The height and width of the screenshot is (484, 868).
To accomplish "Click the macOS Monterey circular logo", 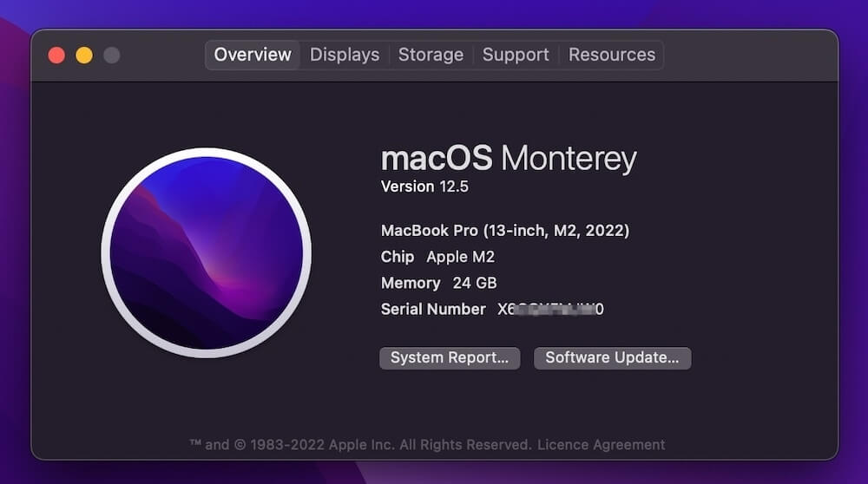I will pos(207,253).
